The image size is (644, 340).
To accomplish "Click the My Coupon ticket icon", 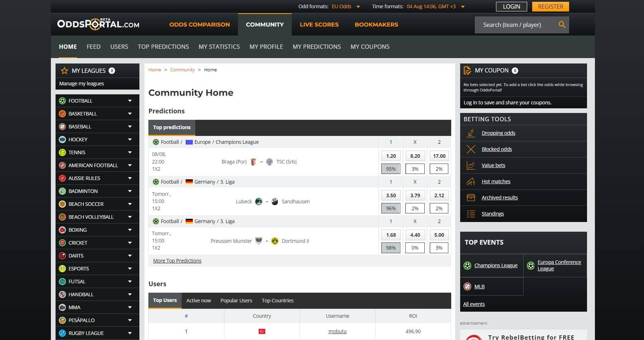I will point(467,70).
